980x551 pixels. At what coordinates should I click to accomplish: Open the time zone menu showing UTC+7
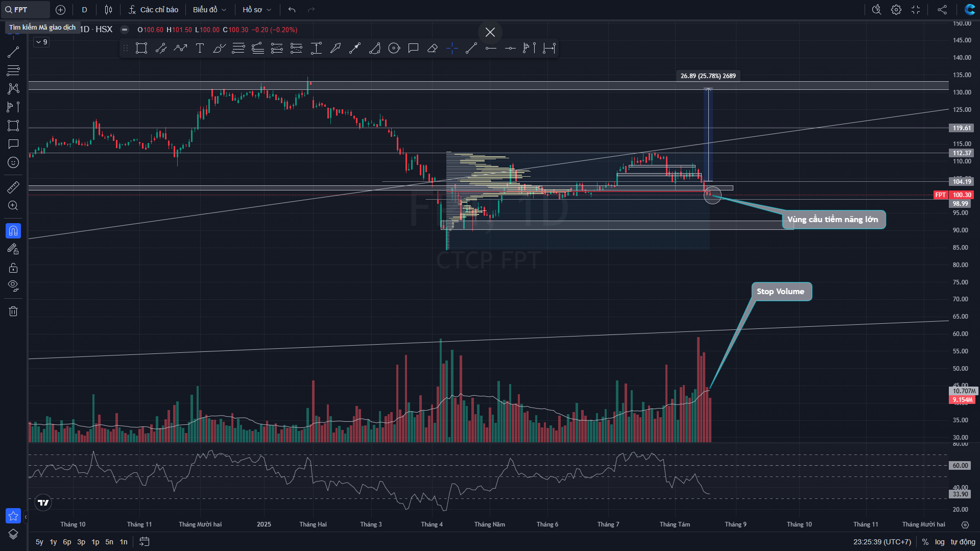click(882, 542)
